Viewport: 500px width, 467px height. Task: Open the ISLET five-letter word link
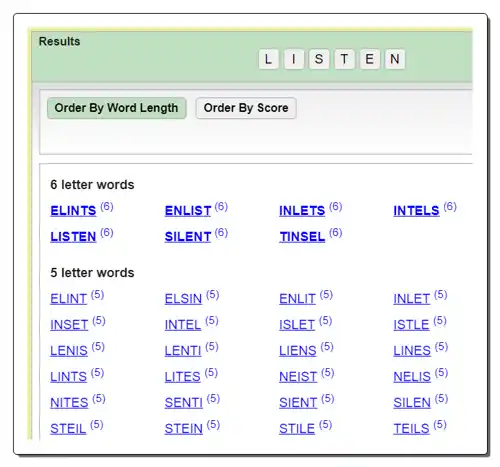coord(297,325)
